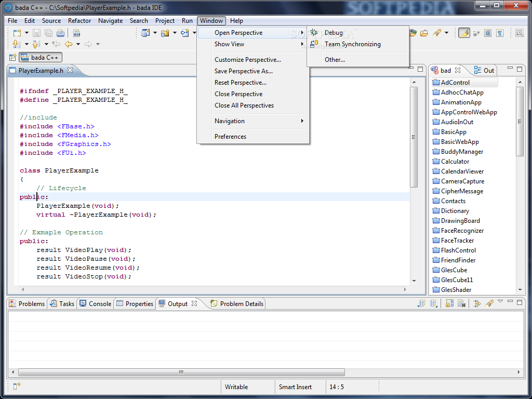Expand the Navigation submenu item

[253, 121]
